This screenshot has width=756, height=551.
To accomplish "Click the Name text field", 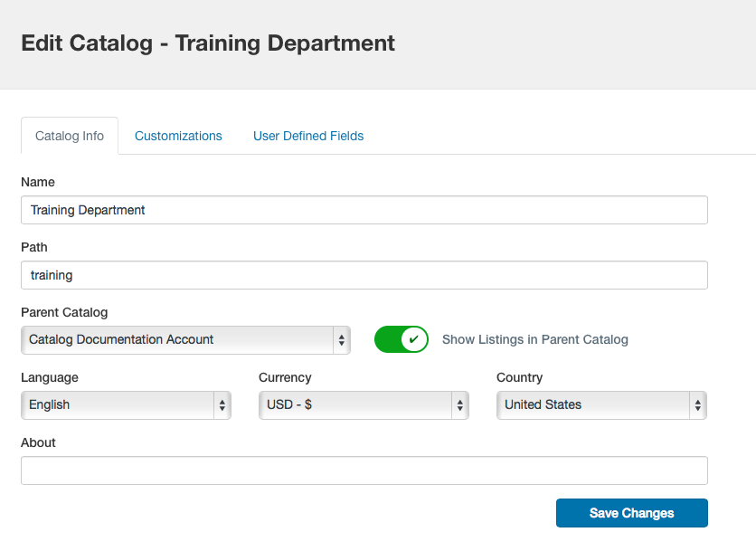I will pyautogui.click(x=364, y=210).
